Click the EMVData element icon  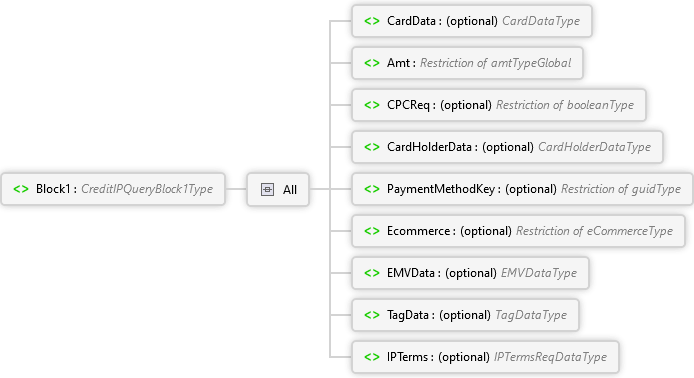coord(372,273)
